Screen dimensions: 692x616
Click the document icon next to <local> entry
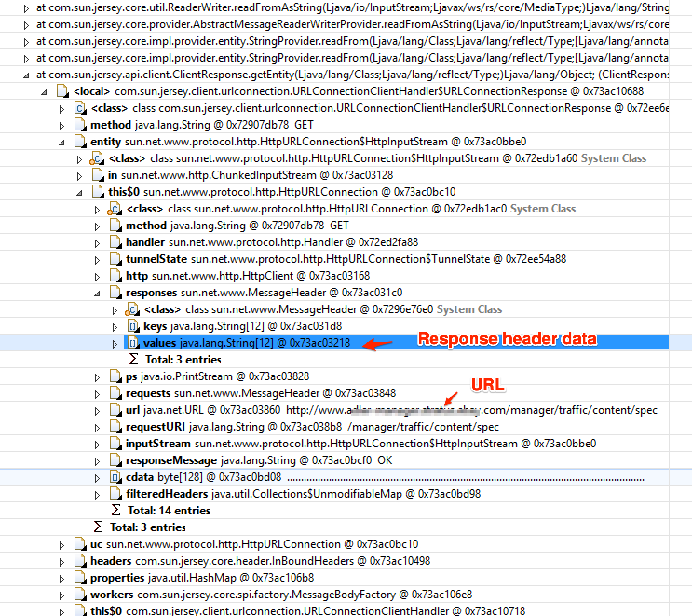click(62, 91)
